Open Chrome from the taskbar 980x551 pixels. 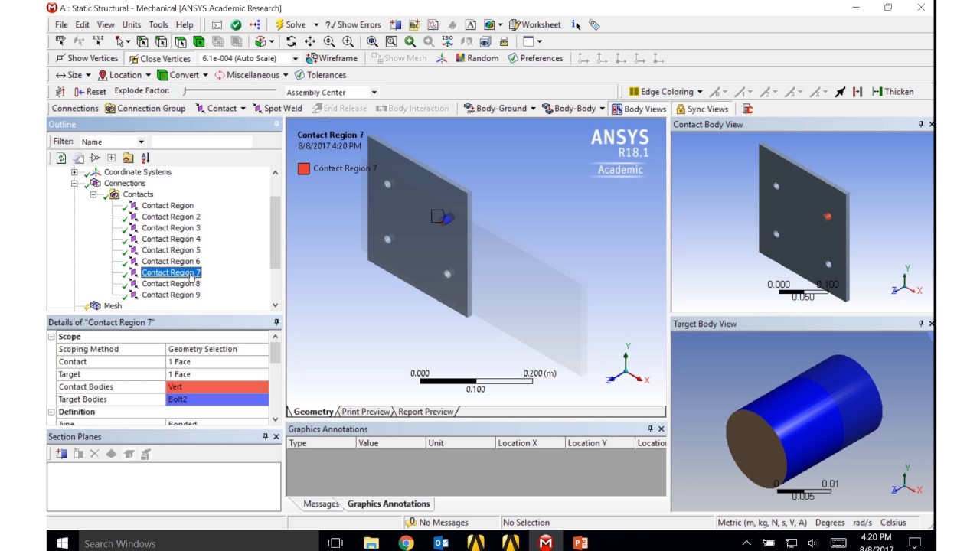406,543
